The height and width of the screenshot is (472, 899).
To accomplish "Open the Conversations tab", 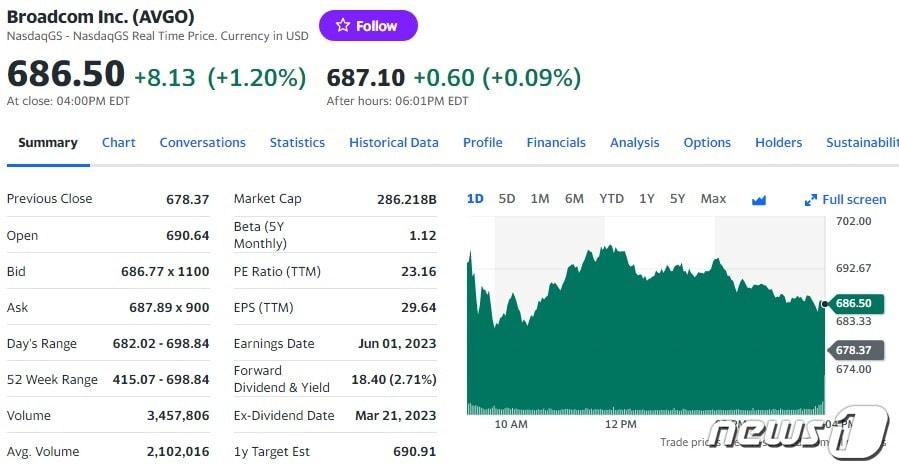I will click(x=202, y=142).
